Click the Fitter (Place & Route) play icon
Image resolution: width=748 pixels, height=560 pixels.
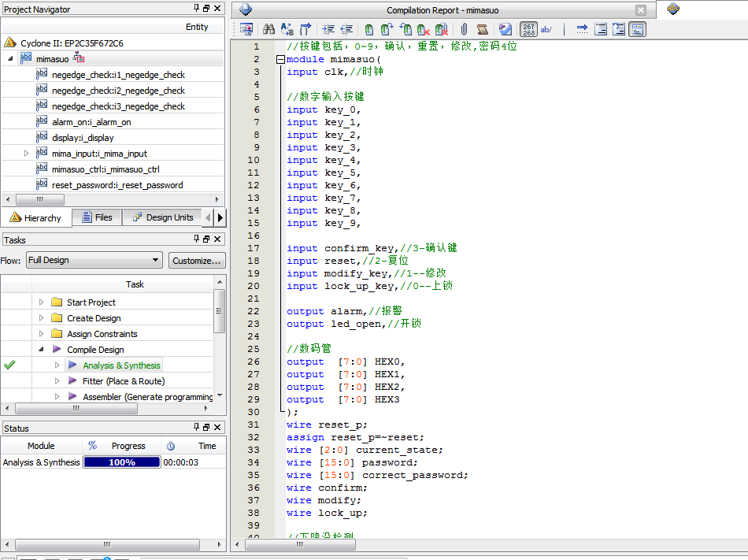[72, 380]
